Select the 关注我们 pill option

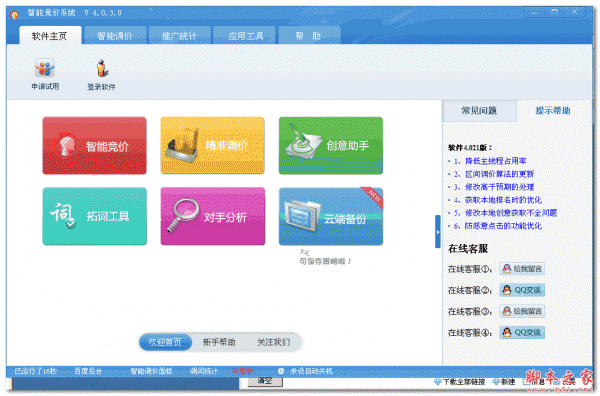(x=273, y=342)
